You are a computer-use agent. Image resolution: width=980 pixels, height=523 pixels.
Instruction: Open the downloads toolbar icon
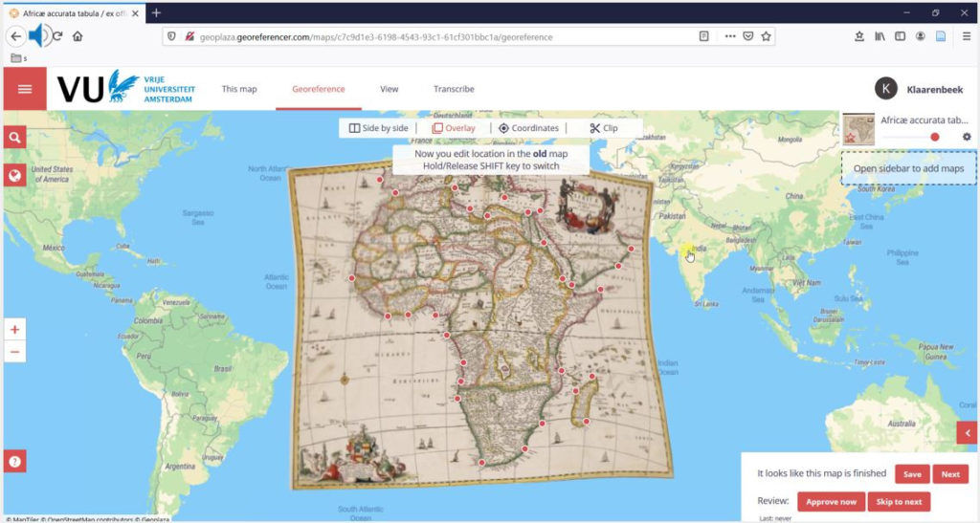(x=859, y=36)
